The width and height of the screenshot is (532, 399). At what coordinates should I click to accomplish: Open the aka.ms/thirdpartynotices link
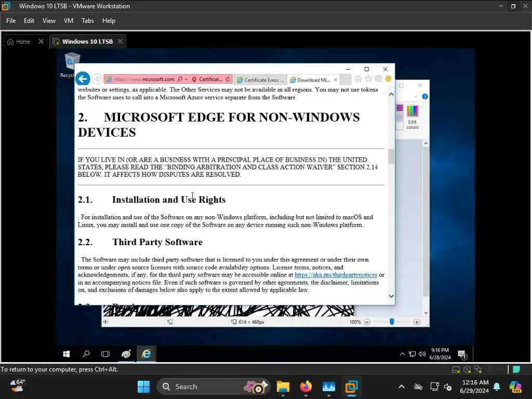tap(336, 275)
